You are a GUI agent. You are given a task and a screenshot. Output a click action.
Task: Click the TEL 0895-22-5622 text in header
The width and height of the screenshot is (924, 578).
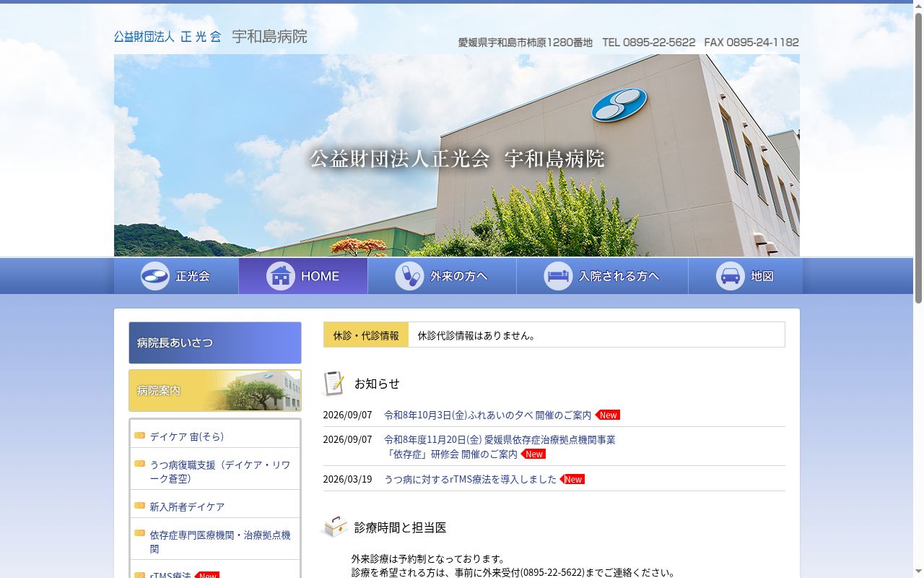(649, 43)
